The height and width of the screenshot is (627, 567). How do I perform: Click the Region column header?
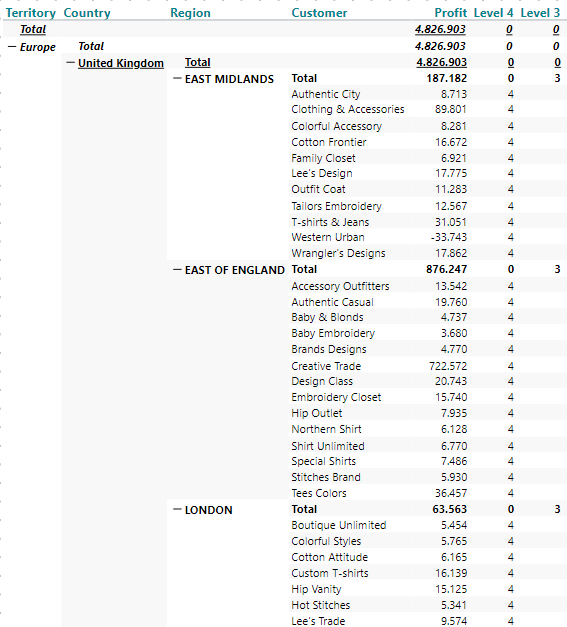pos(190,13)
